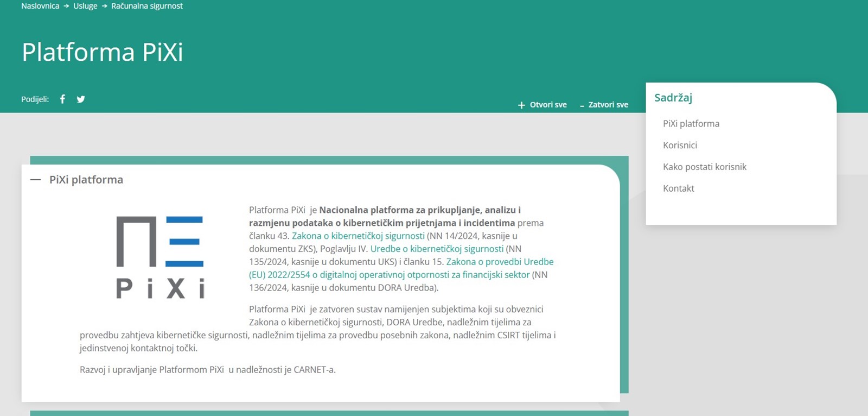Click the sentence about CARNET-a
This screenshot has height=416, width=868.
coord(208,370)
